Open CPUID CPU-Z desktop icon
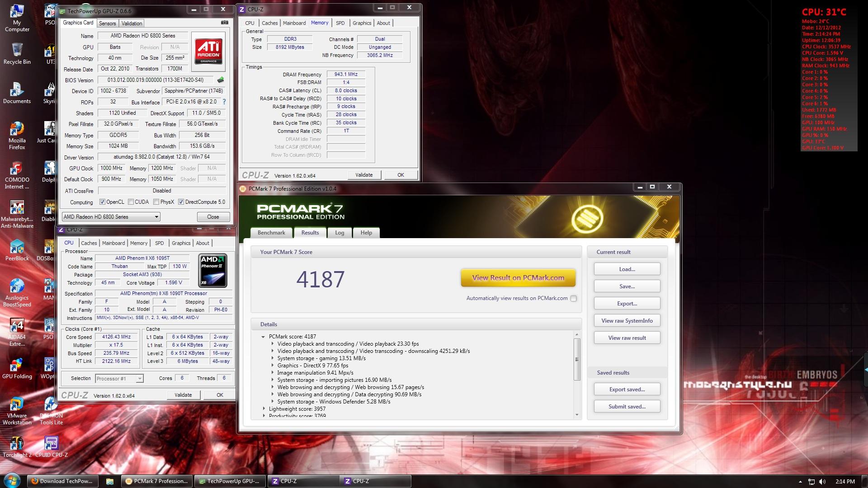 51,447
